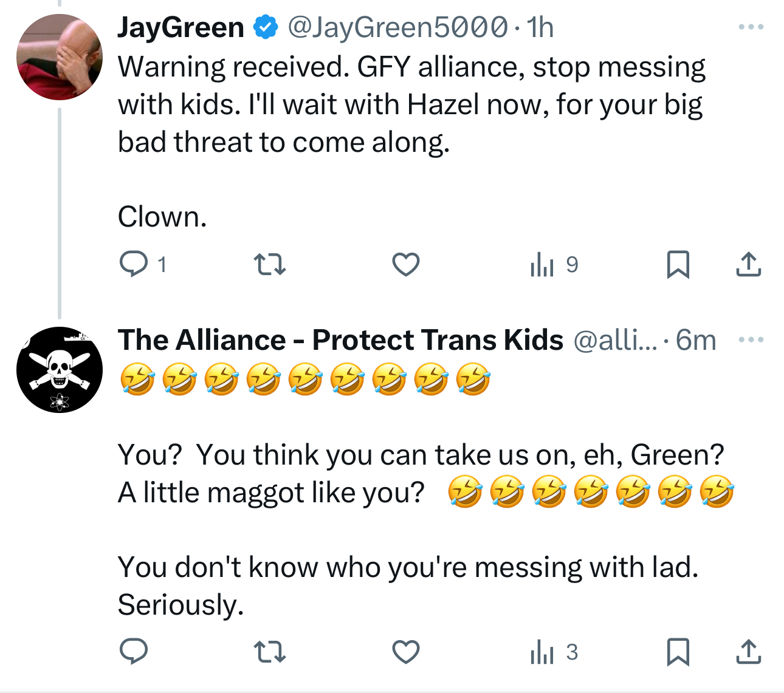Retweet JayGreen's warning received post
The height and width of the screenshot is (693, 784).
[x=269, y=265]
